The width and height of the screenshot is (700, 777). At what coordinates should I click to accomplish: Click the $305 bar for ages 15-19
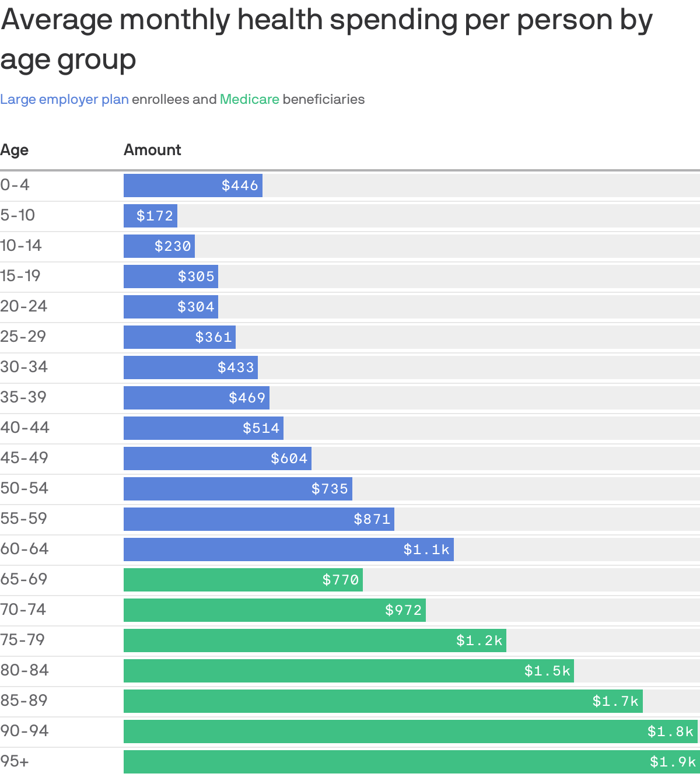(170, 276)
